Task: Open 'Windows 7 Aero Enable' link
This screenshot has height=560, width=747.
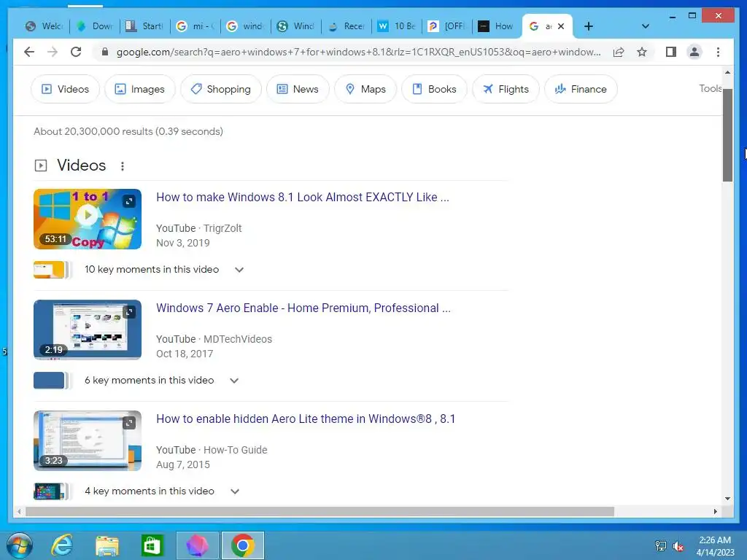Action: (303, 308)
